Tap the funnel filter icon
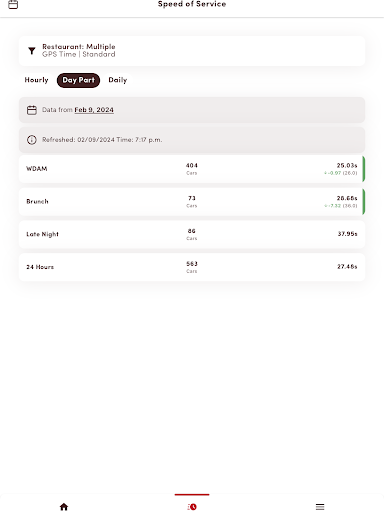The height and width of the screenshot is (512, 384). pyautogui.click(x=32, y=51)
